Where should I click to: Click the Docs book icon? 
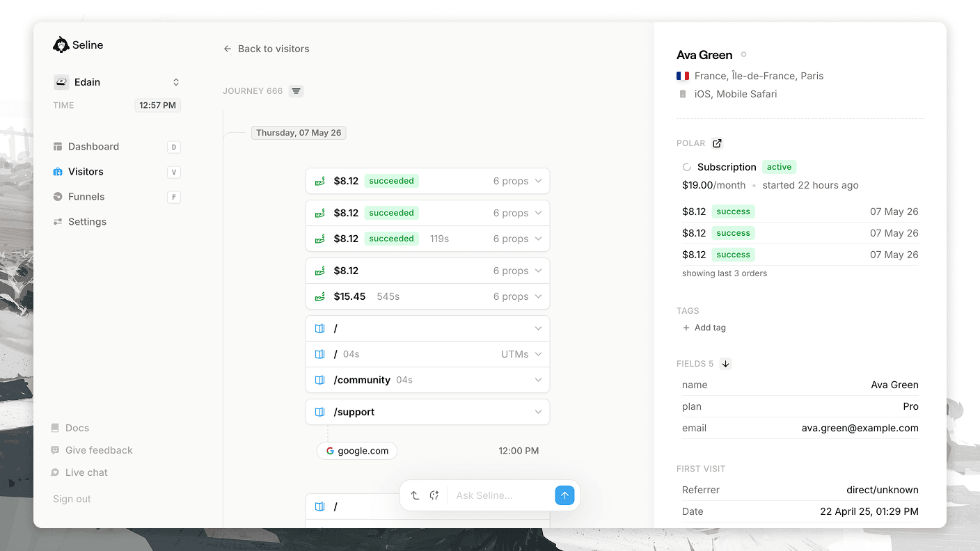(x=55, y=428)
